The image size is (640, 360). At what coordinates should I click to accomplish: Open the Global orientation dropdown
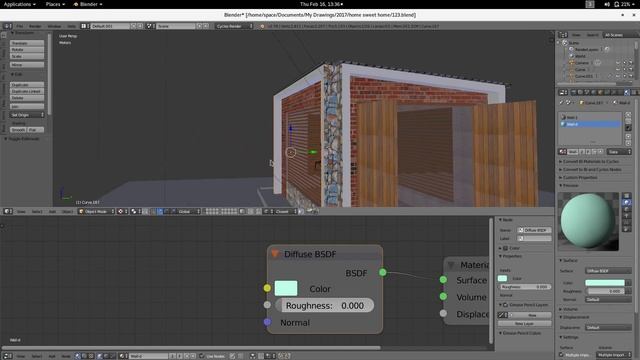click(x=189, y=211)
